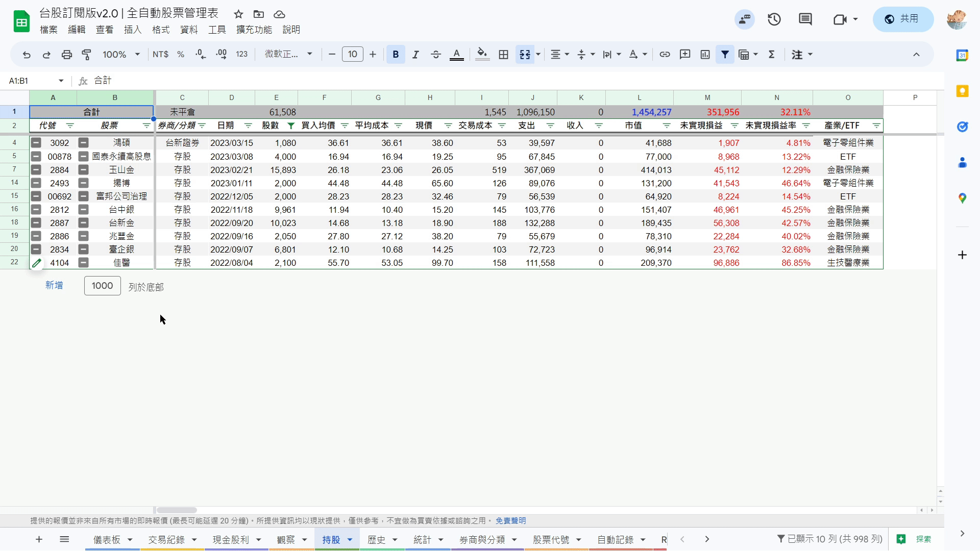
Task: Open the comments panel icon
Action: (x=805, y=19)
